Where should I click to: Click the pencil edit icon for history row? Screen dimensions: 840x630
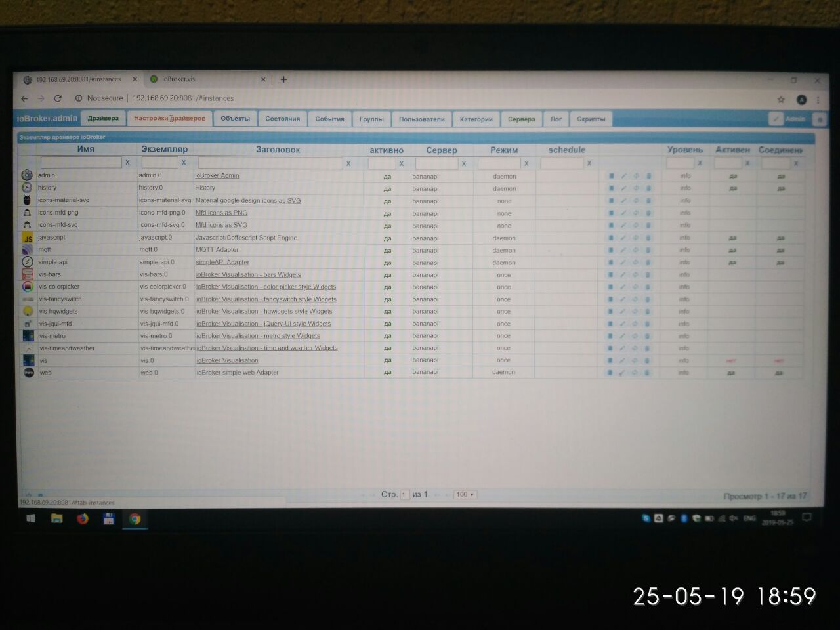click(623, 188)
